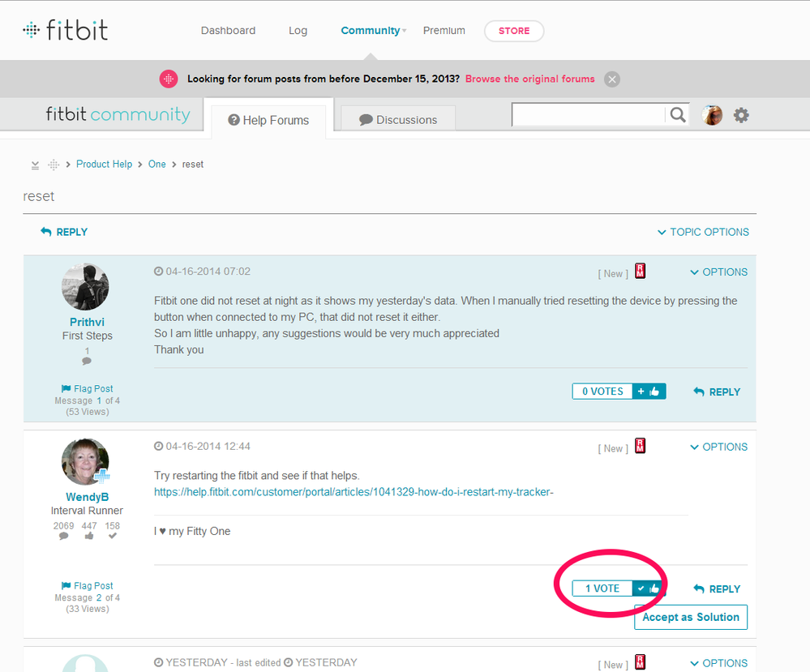Click Prithvi's post count bubble icon

pos(87,361)
